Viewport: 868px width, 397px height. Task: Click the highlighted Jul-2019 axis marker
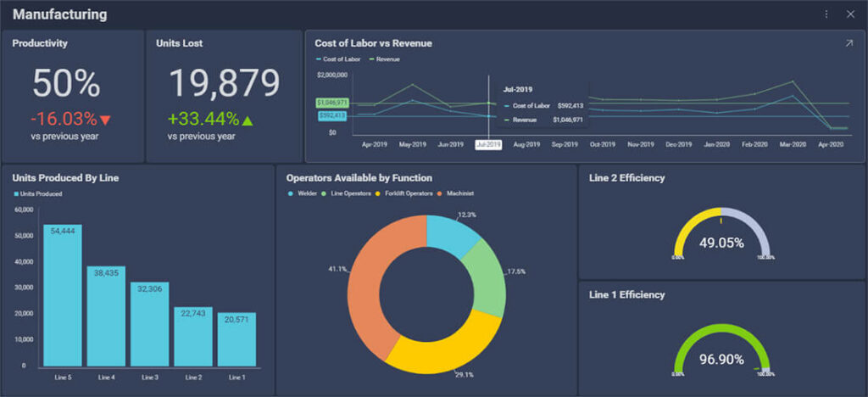point(489,145)
